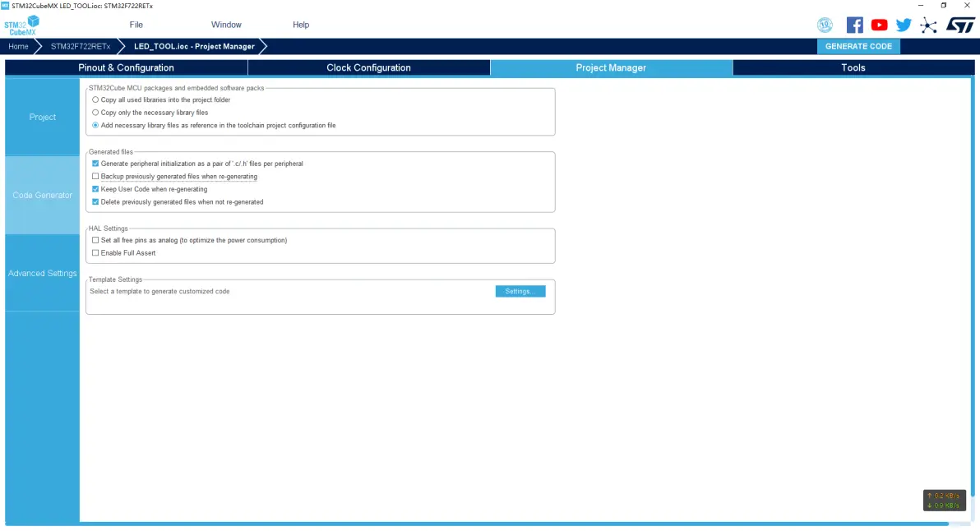This screenshot has height=531, width=980.
Task: Click the MX app icon in title bar
Action: pos(5,6)
